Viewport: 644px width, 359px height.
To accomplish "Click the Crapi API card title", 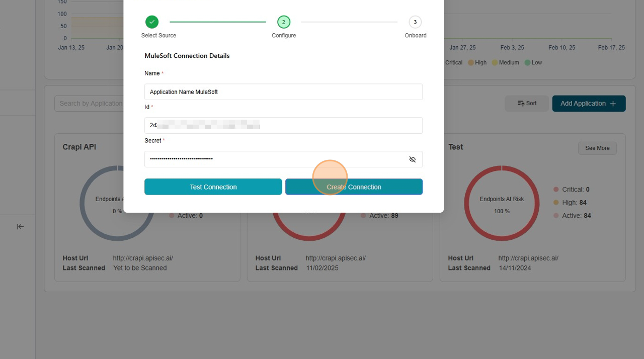I will pyautogui.click(x=79, y=147).
